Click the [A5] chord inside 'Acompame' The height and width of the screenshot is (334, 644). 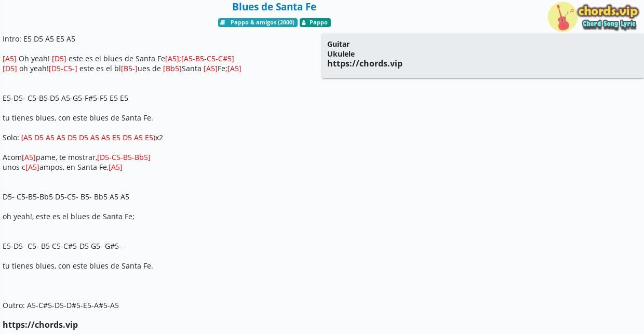[29, 157]
